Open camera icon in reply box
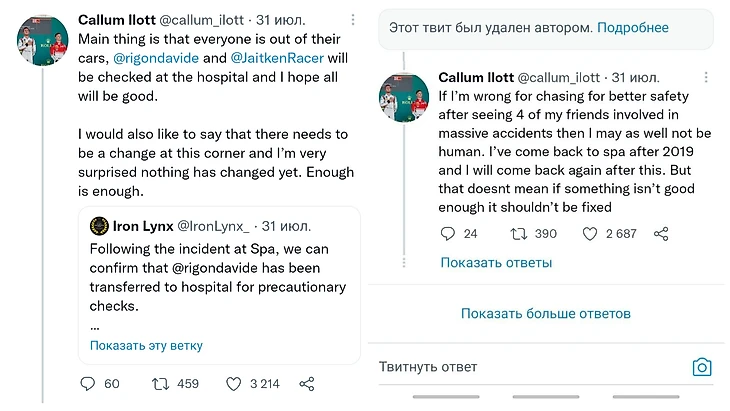The image size is (730, 411). pyautogui.click(x=703, y=367)
